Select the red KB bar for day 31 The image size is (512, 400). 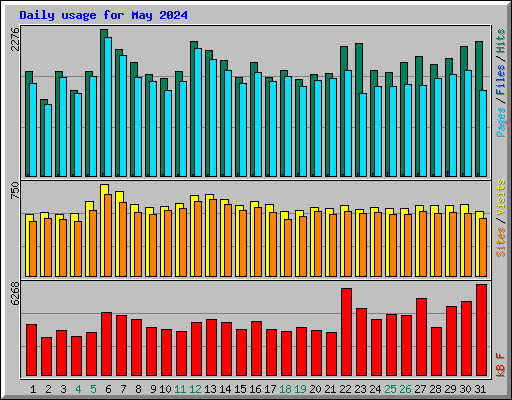pyautogui.click(x=481, y=330)
